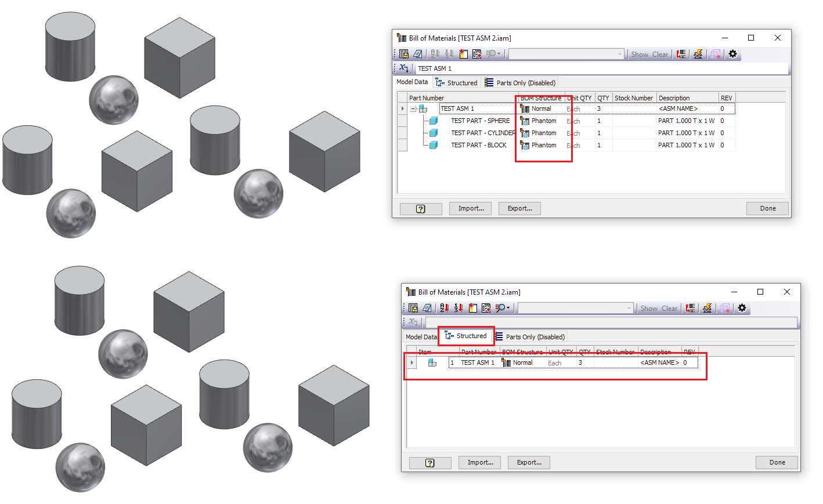Open the Choose Columns tool
The width and height of the screenshot is (823, 504).
463,54
